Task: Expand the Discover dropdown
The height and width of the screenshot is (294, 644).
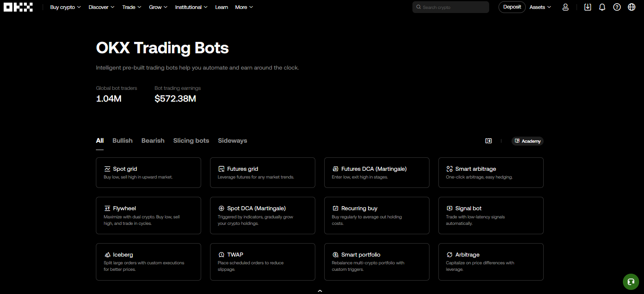Action: (x=102, y=7)
